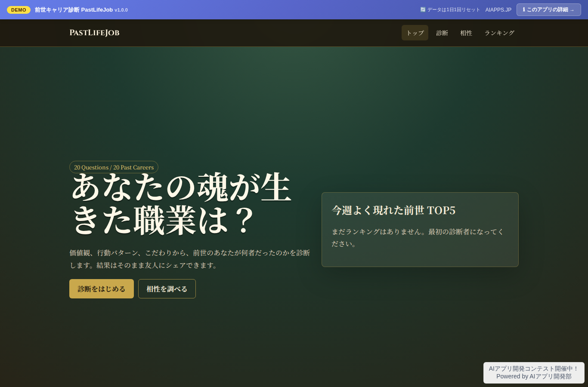
Task: Click the まだランキングはありません message
Action: tap(418, 238)
